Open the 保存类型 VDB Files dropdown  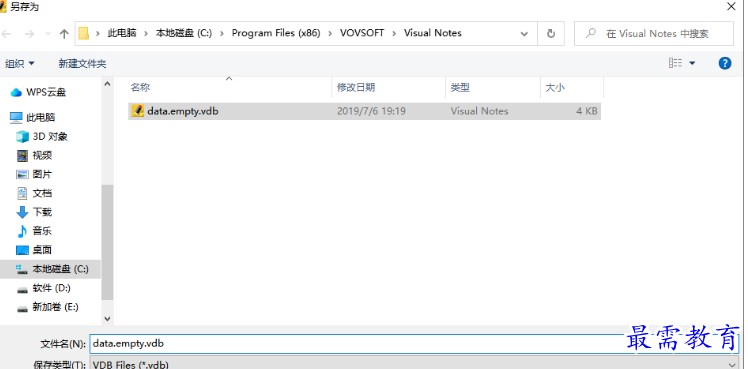point(414,363)
